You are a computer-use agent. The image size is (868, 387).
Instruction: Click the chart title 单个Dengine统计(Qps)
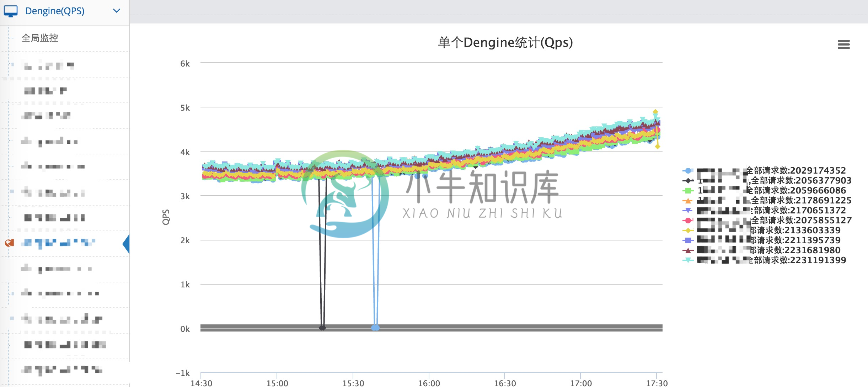coord(505,42)
